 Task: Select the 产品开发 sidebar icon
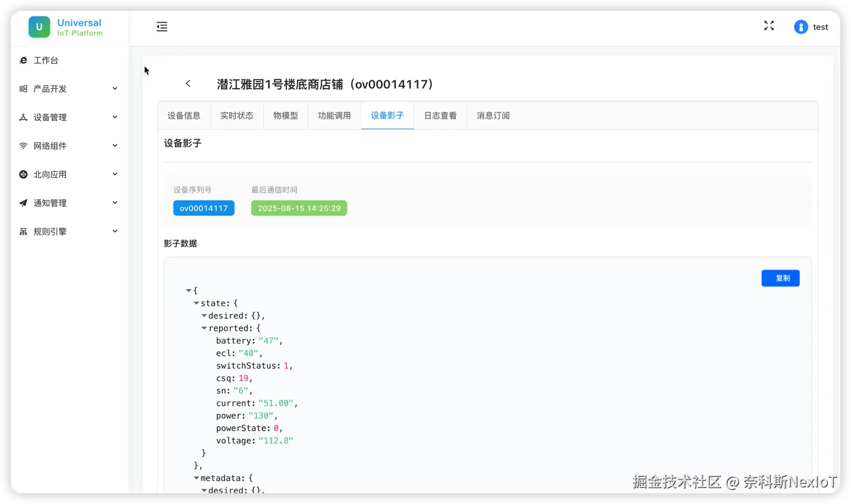(23, 89)
